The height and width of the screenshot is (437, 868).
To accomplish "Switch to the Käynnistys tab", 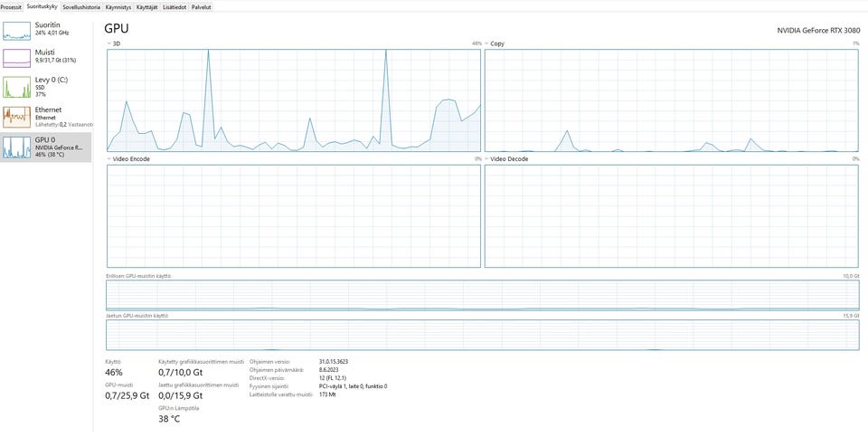I will (118, 7).
